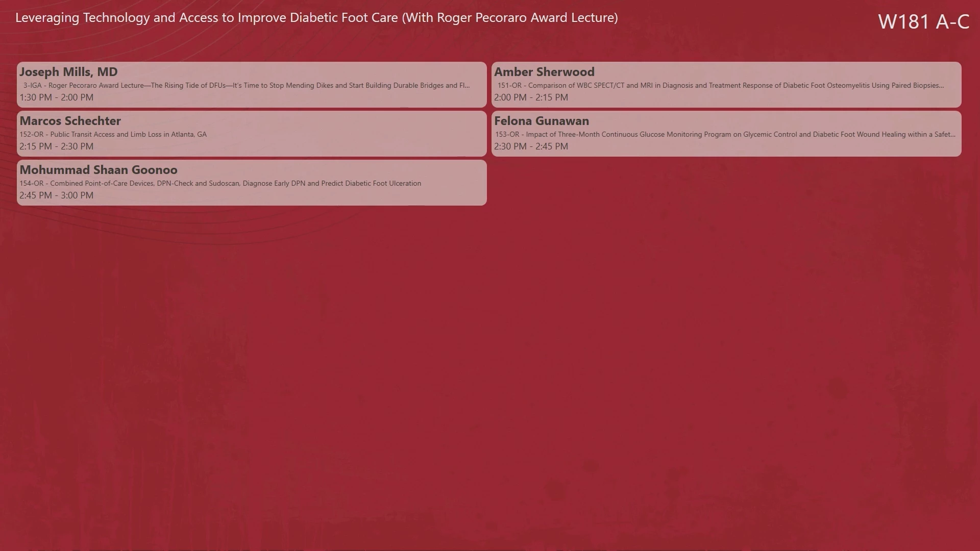Click the Joseph Mills, MD speaker name
This screenshot has height=551, width=980.
(68, 72)
